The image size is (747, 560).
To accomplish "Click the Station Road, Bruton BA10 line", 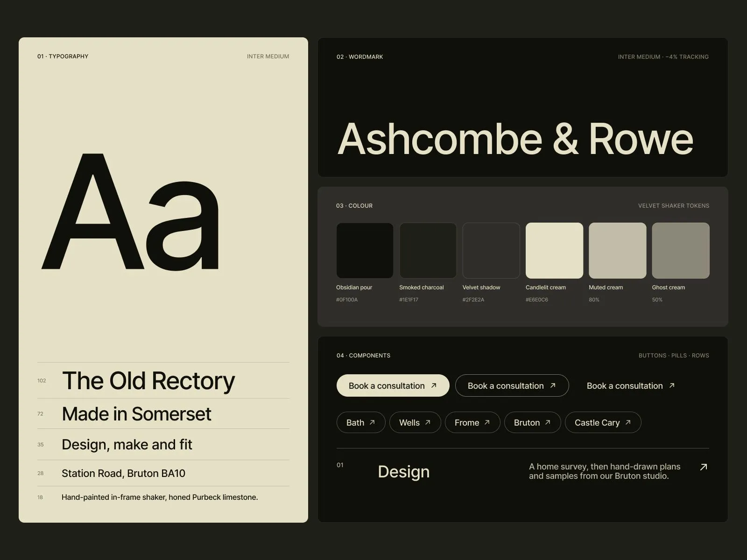I will (123, 474).
